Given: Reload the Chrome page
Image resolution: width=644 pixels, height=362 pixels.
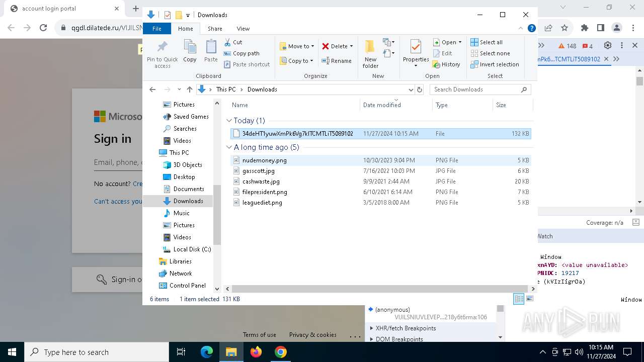Looking at the screenshot, I should point(43,28).
